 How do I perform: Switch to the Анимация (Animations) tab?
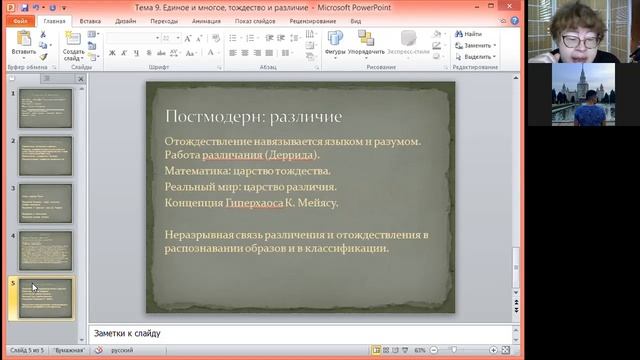point(206,21)
